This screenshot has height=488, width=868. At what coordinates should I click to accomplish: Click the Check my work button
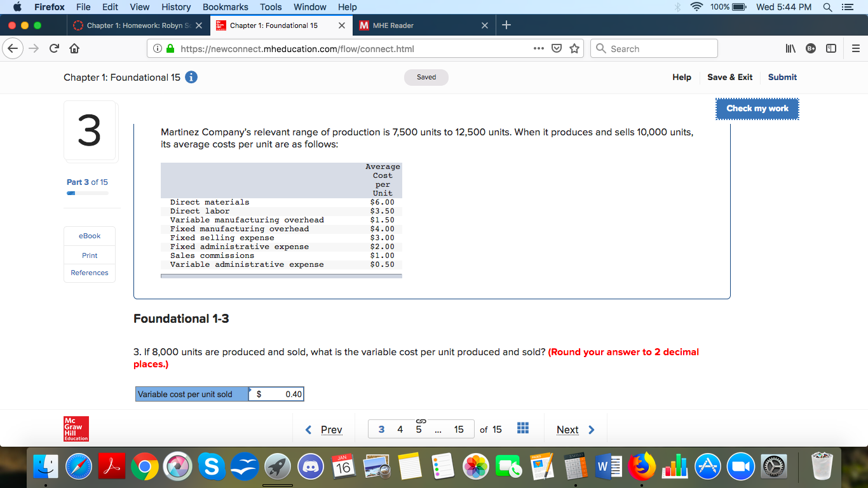(x=757, y=109)
